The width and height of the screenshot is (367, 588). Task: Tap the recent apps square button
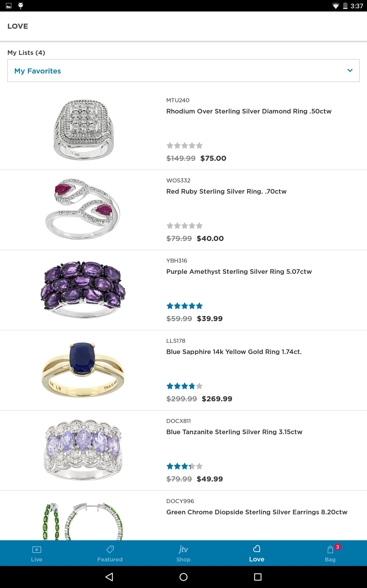point(258,577)
